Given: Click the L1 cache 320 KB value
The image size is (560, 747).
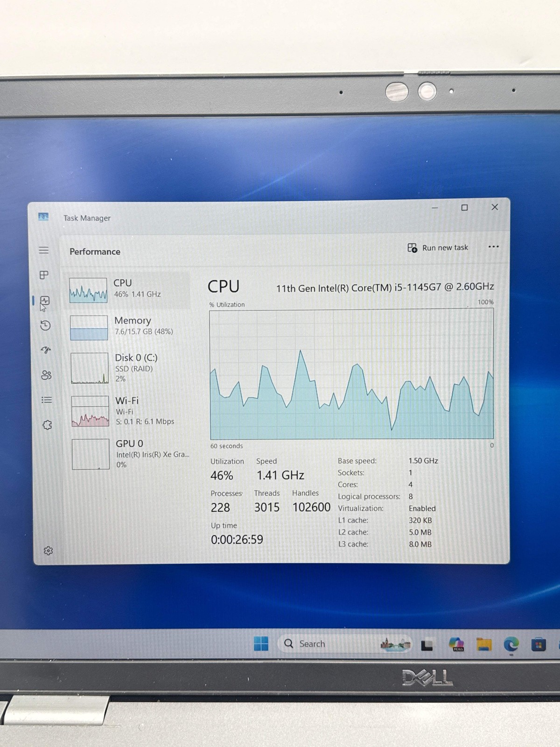Looking at the screenshot, I should coord(420,520).
